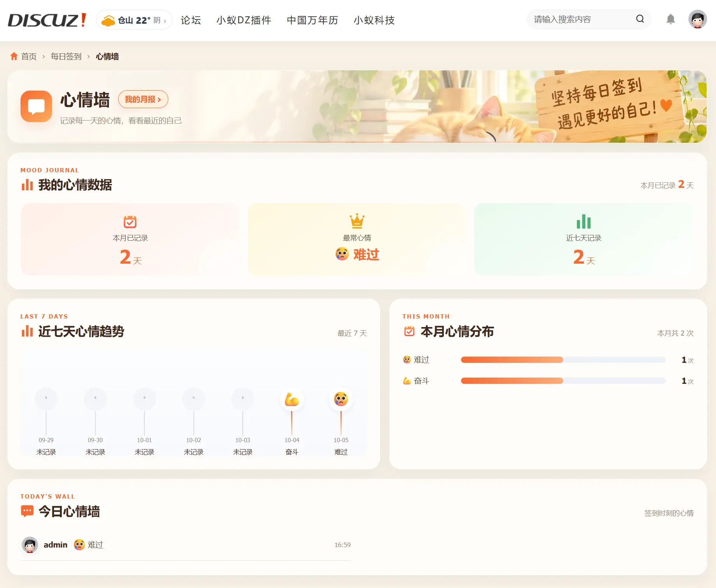
Task: Go to 小蚁DZ插件 menu item
Action: pyautogui.click(x=244, y=20)
